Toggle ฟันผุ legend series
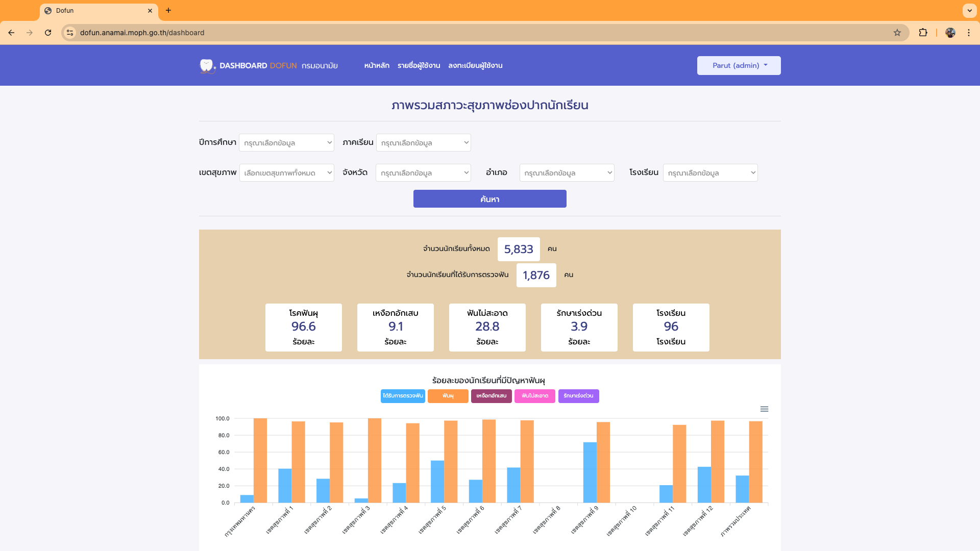The image size is (980, 551). click(448, 396)
